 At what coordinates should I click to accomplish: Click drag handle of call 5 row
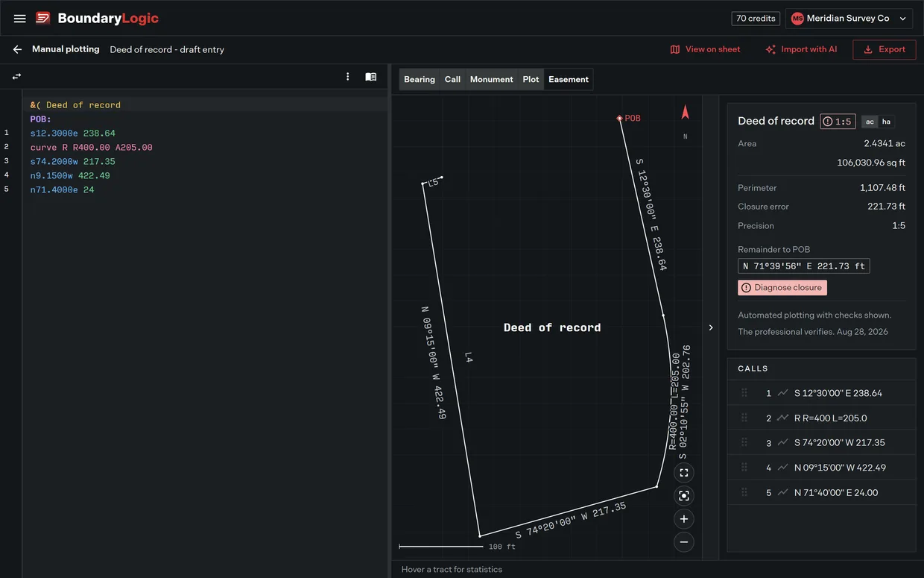coord(744,492)
